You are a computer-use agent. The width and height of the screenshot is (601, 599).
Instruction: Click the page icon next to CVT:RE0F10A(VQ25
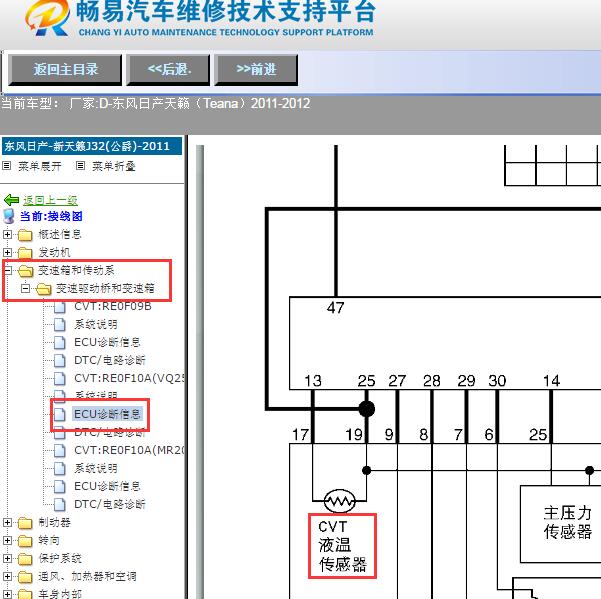pos(59,378)
